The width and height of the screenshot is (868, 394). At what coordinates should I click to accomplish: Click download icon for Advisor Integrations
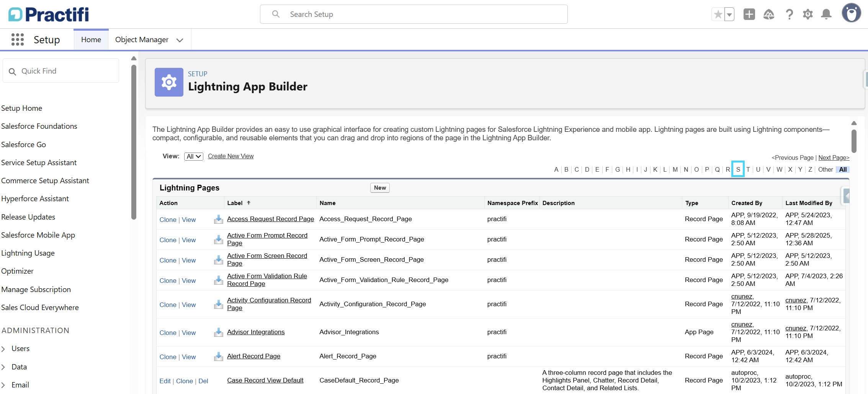(x=218, y=332)
